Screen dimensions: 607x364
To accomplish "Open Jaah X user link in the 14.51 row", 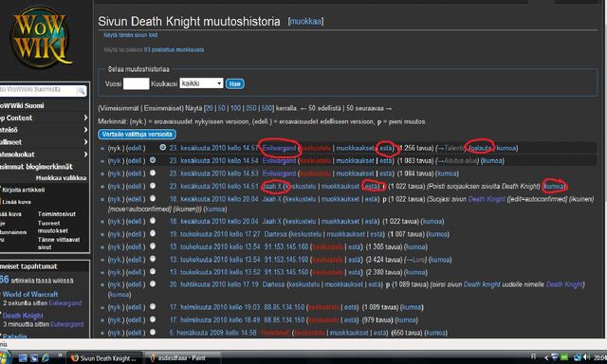I will point(272,187).
